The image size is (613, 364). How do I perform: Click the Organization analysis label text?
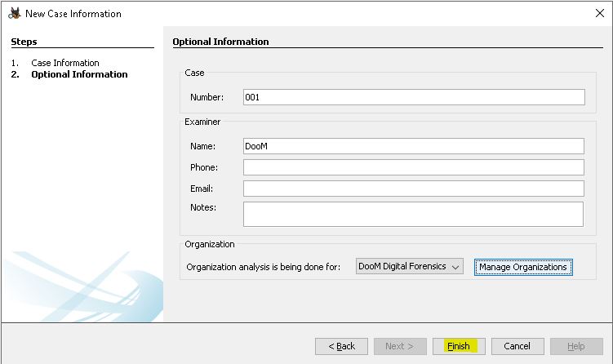click(263, 267)
